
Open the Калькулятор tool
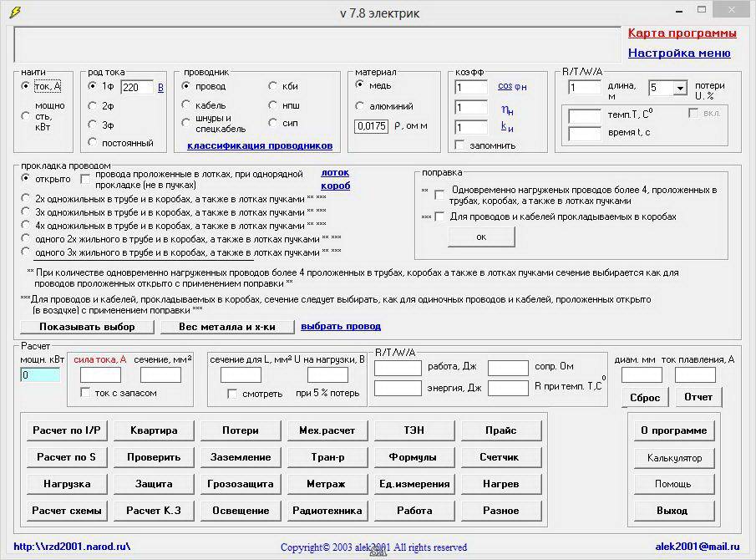click(673, 458)
